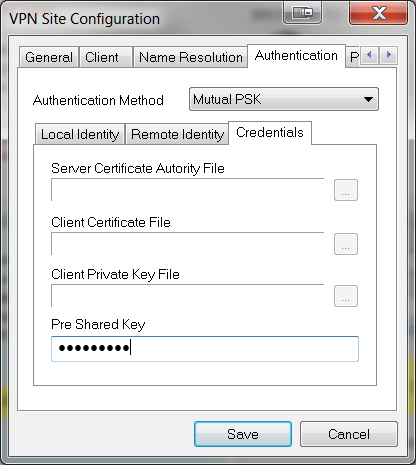Screen dimensions: 416x465
Task: Save the VPN site configuration
Action: pos(243,434)
